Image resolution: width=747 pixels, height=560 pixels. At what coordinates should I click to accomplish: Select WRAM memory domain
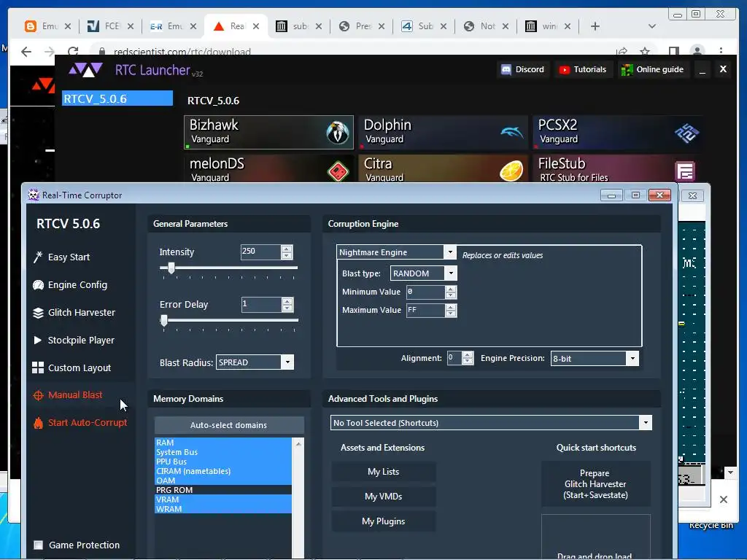click(223, 509)
